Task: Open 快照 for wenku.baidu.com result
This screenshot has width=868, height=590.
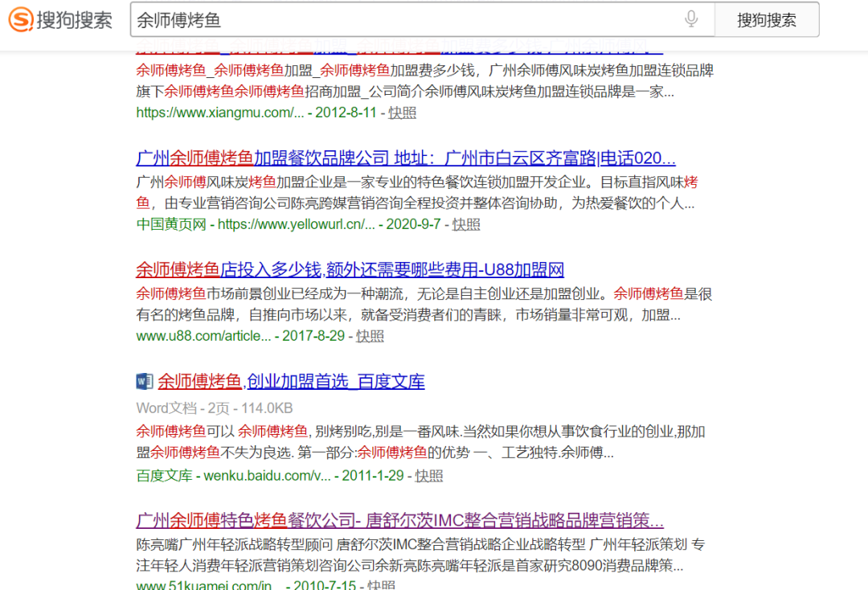Action: [x=429, y=475]
